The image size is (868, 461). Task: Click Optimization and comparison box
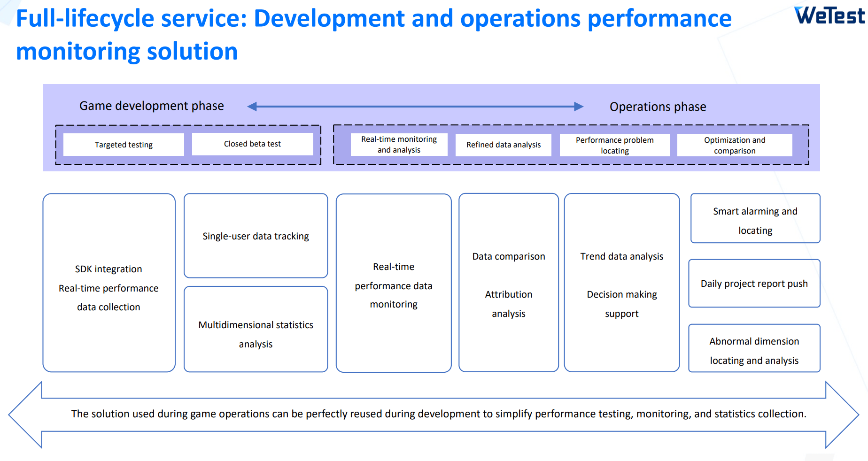pyautogui.click(x=735, y=145)
